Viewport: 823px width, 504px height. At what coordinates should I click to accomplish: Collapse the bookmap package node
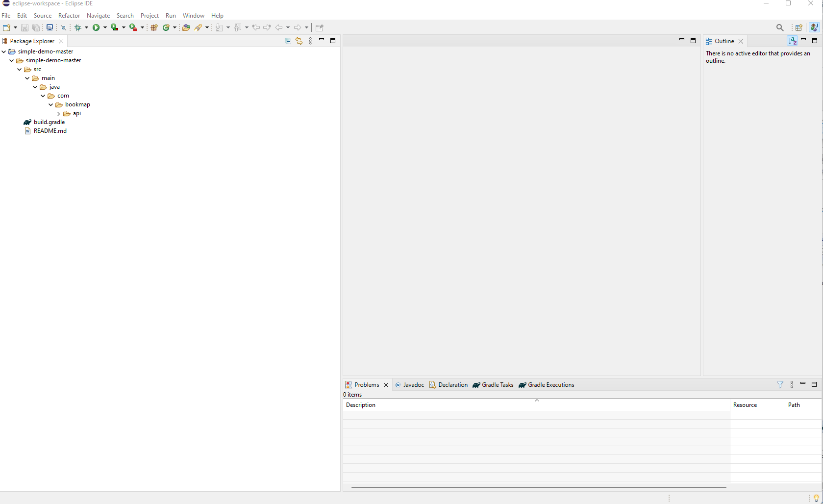click(x=50, y=104)
